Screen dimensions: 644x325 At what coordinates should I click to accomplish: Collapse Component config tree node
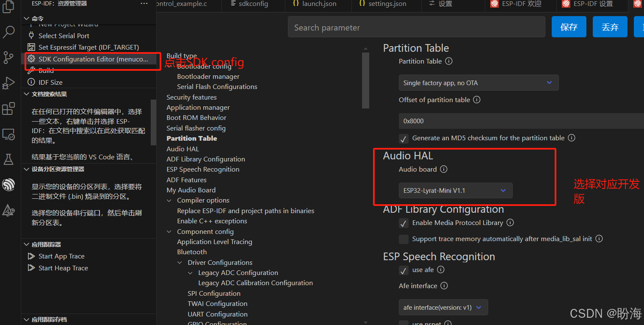coord(169,232)
